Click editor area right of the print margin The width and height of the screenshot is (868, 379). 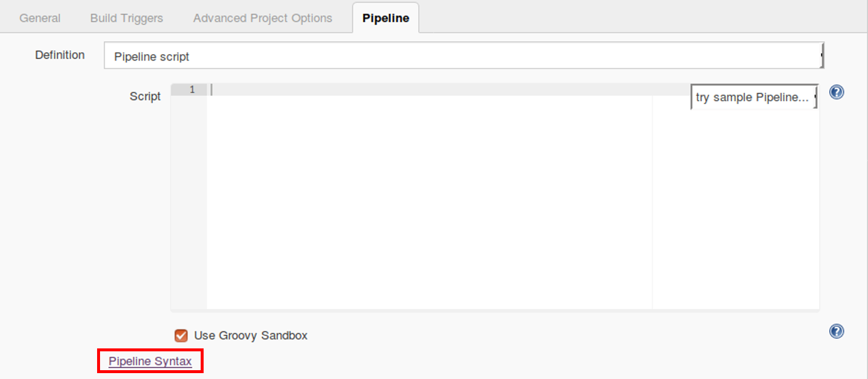click(736, 206)
